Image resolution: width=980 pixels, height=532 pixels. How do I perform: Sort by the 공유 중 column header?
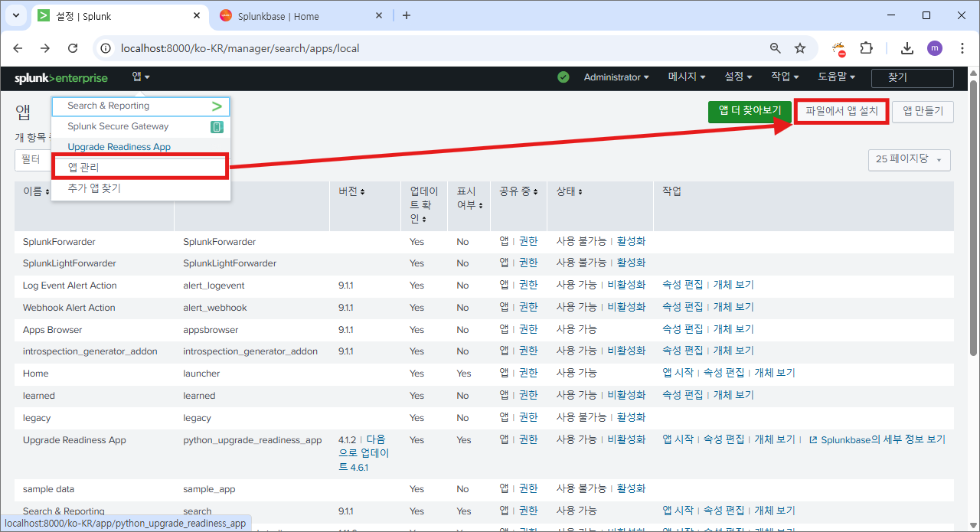point(518,191)
